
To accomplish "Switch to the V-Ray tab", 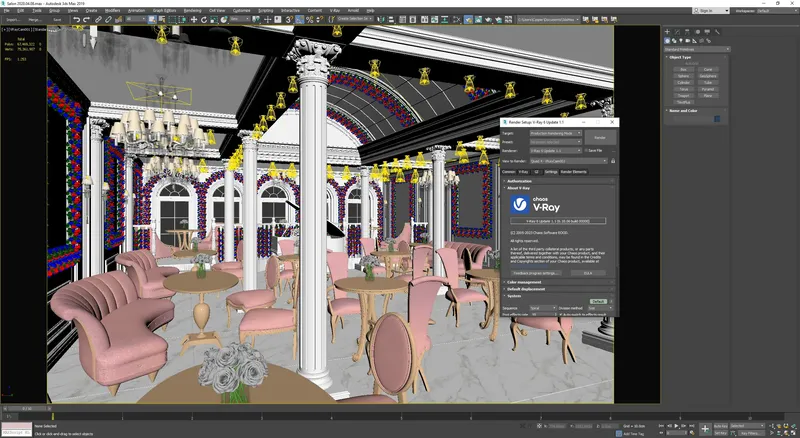I will tap(523, 172).
